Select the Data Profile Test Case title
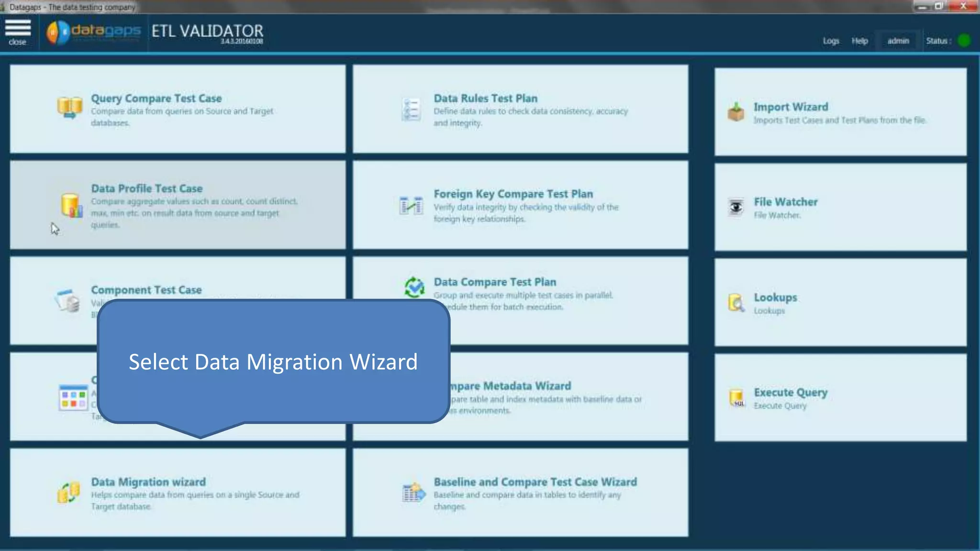 [147, 188]
